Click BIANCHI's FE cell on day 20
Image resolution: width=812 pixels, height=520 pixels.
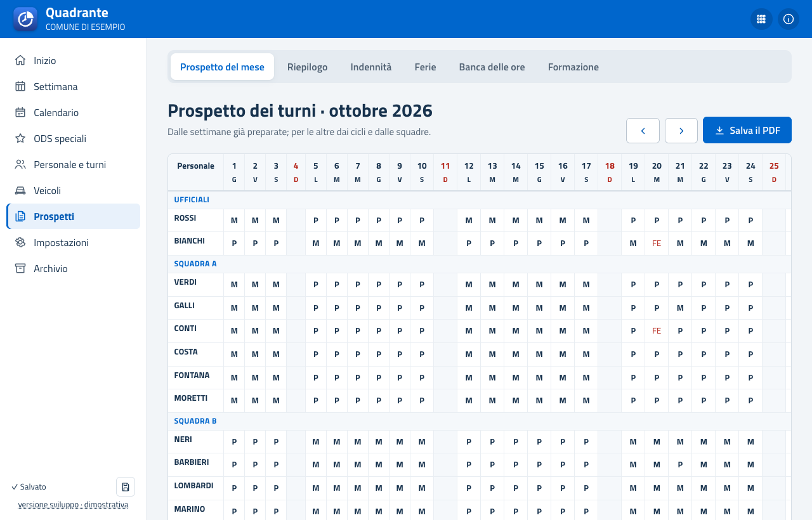coord(657,244)
